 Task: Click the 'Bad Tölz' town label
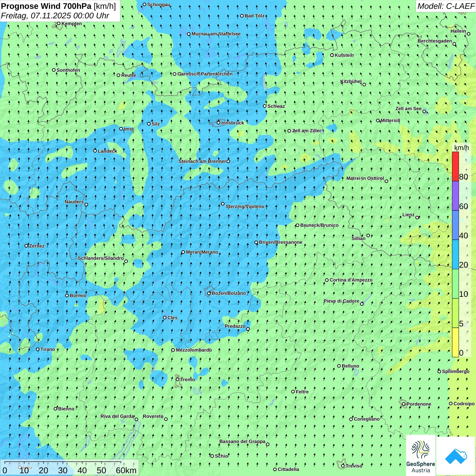pyautogui.click(x=255, y=16)
